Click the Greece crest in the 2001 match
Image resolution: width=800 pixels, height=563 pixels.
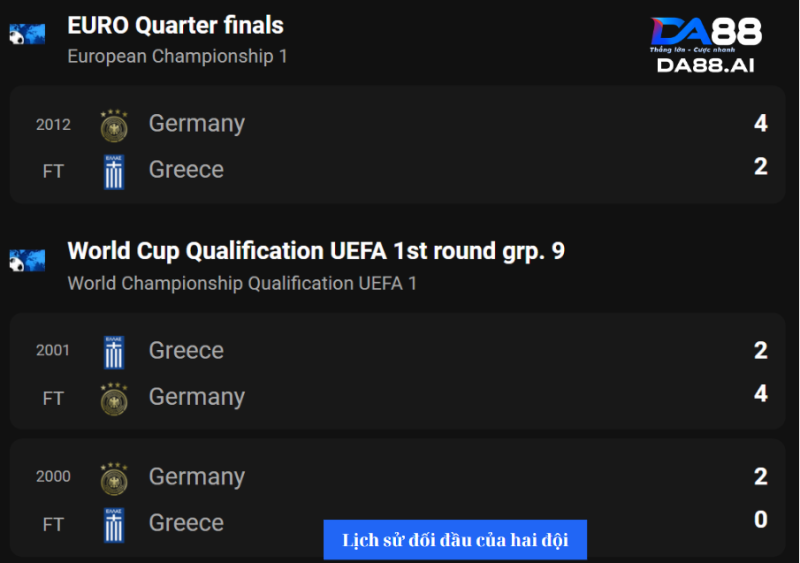tap(114, 352)
